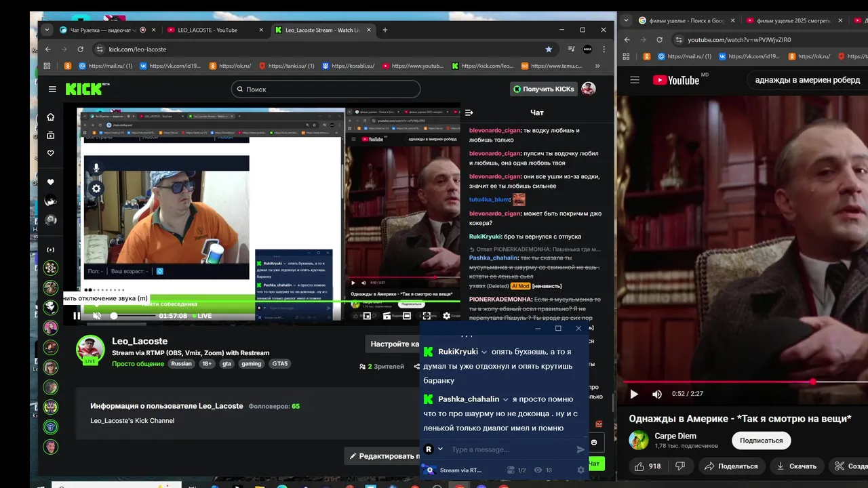Show more bookmarks chevron in Kick window
The image size is (868, 488).
pos(597,66)
